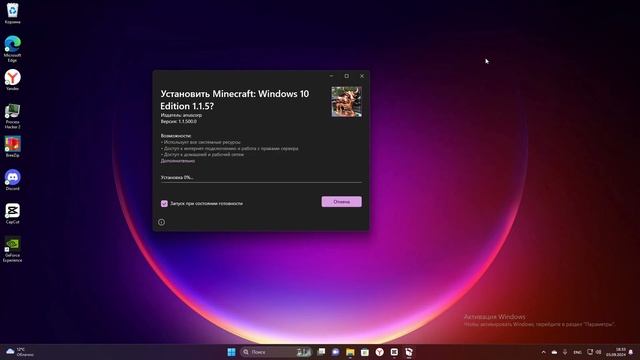This screenshot has width=640, height=360.
Task: Open the Дополнительно link under capabilities
Action: click(178, 161)
